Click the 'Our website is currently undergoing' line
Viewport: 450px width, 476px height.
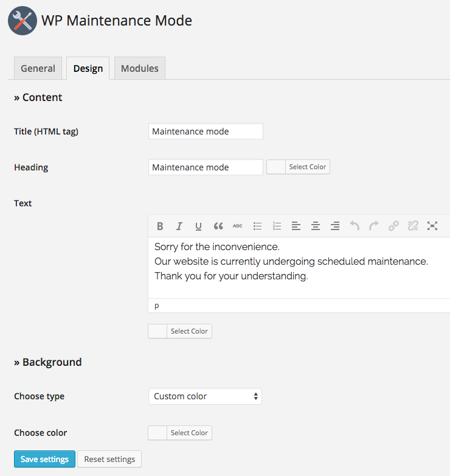(x=291, y=261)
